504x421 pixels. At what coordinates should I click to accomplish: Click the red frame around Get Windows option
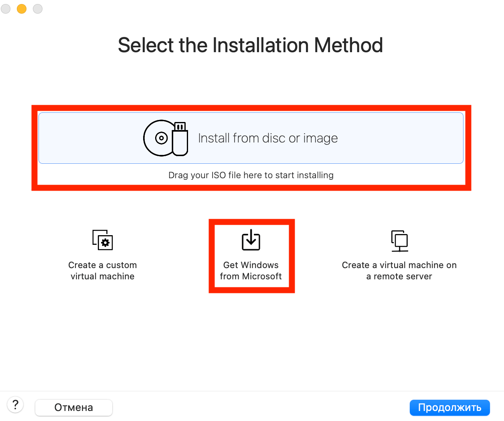(x=212, y=256)
